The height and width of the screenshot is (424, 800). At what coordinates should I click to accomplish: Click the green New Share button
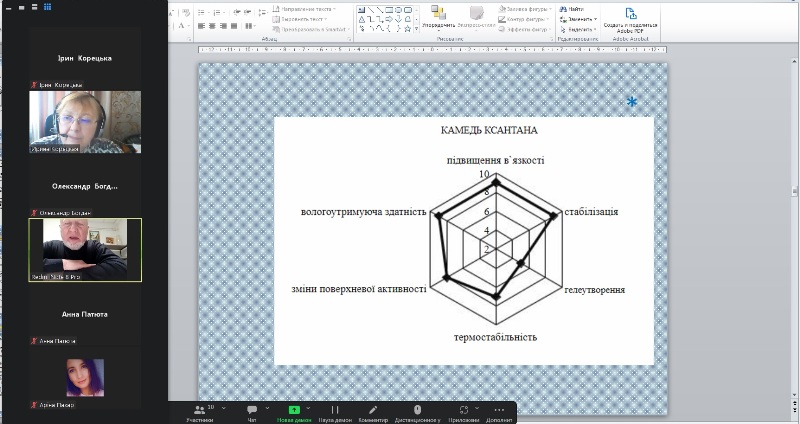pos(294,411)
